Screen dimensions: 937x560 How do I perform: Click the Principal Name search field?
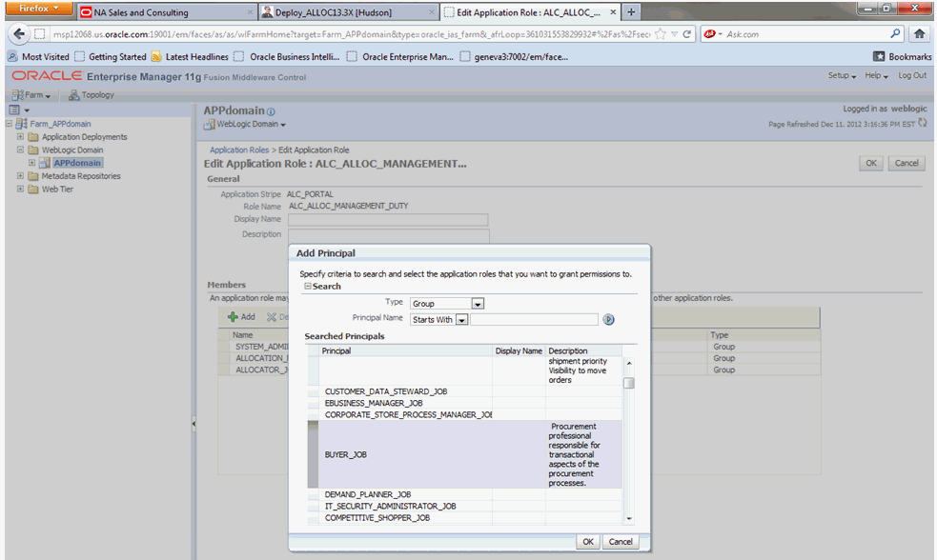(x=534, y=319)
